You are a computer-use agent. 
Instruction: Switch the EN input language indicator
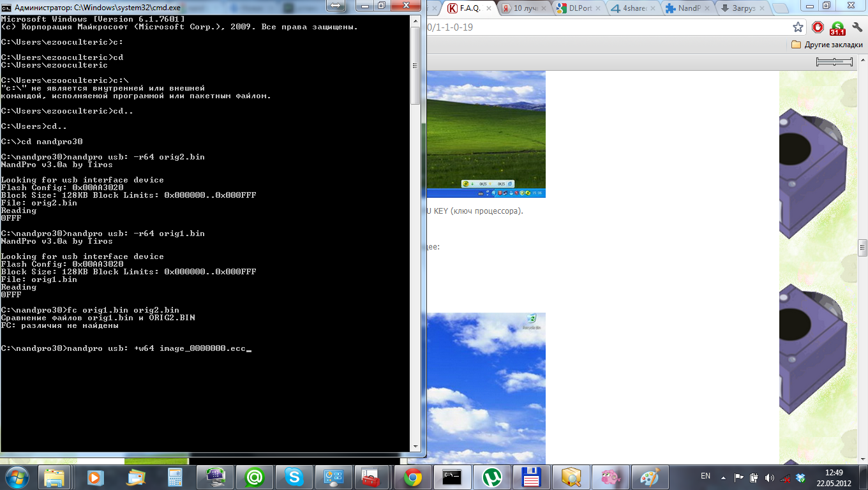[x=705, y=476]
